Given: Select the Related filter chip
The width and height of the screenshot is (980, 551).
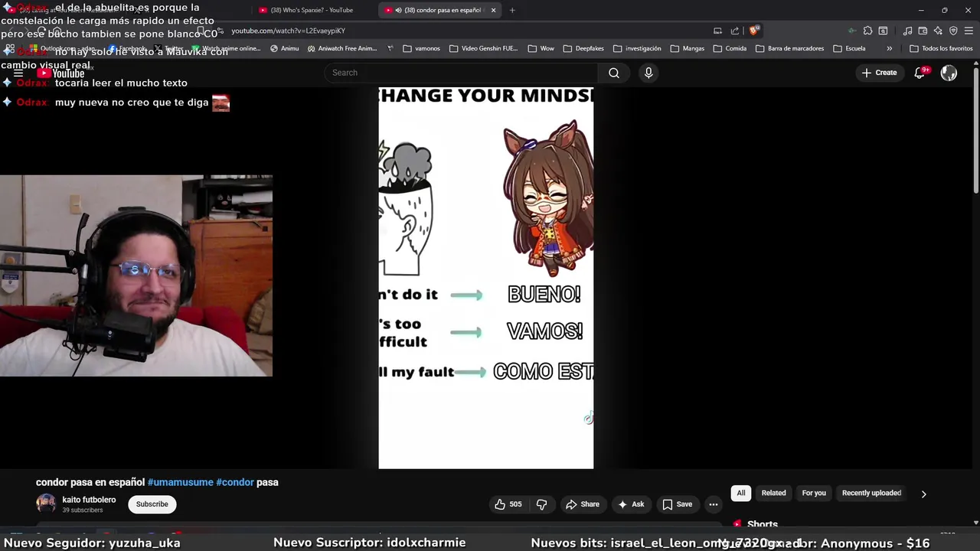Looking at the screenshot, I should click(773, 493).
